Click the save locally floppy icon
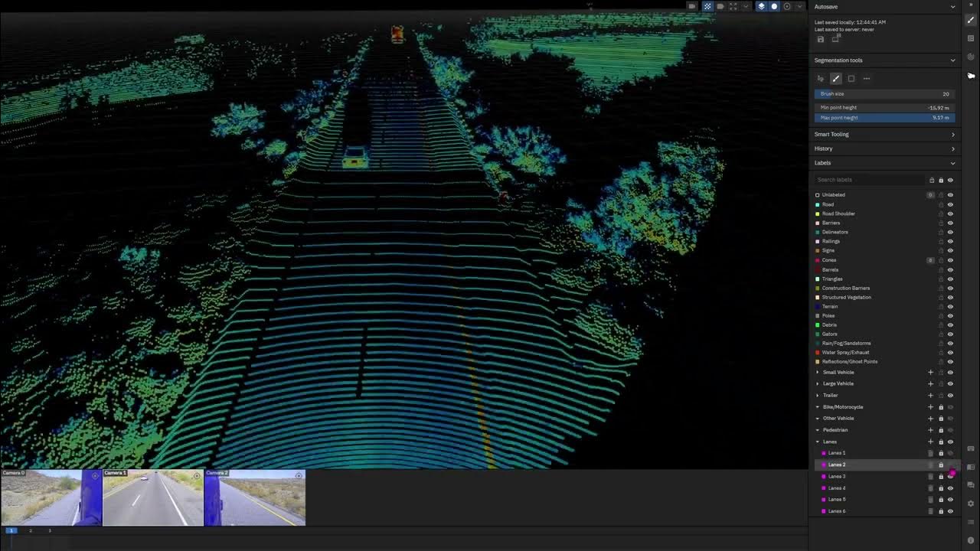Viewport: 980px width, 551px height. [x=821, y=39]
